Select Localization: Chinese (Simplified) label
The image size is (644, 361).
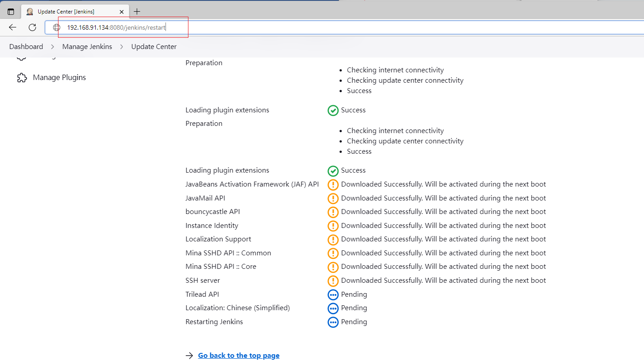(x=237, y=308)
